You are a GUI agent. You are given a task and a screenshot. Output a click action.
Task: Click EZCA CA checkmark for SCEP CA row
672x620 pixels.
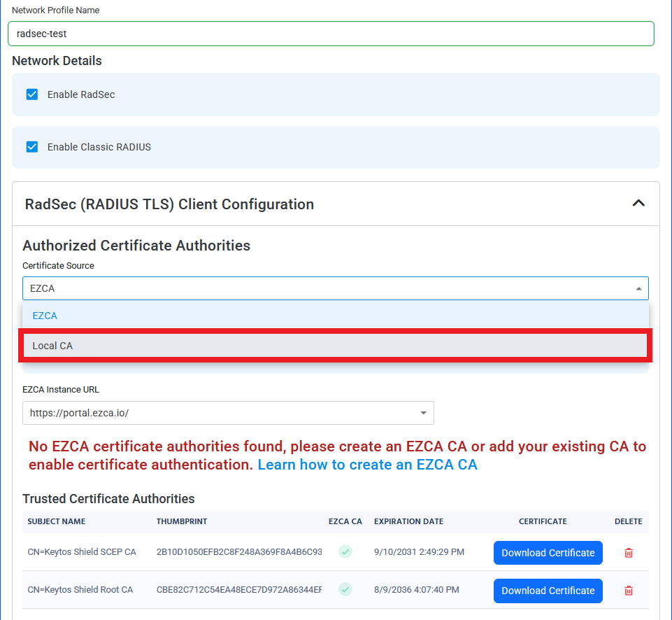(x=345, y=551)
